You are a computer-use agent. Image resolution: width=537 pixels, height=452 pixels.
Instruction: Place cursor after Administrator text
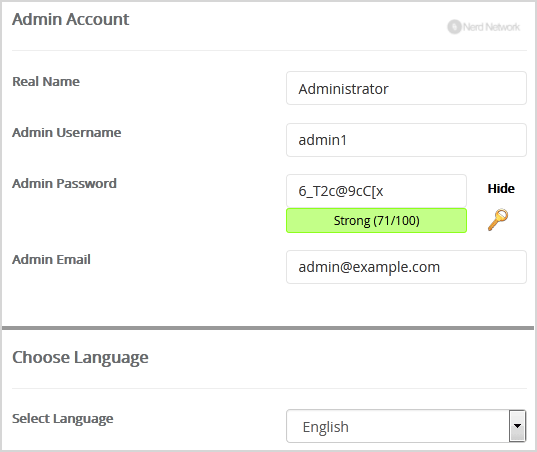(x=390, y=89)
